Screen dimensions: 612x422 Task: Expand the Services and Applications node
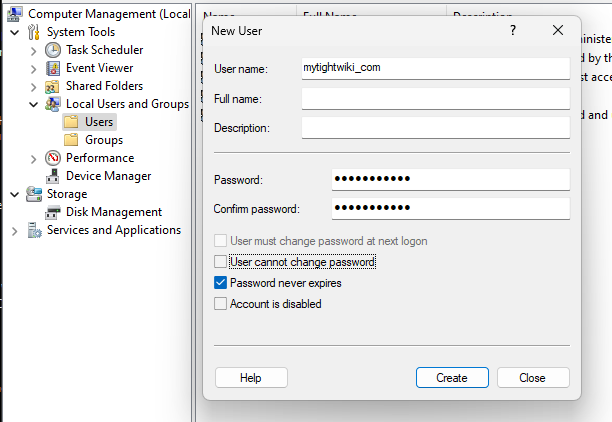(x=14, y=230)
